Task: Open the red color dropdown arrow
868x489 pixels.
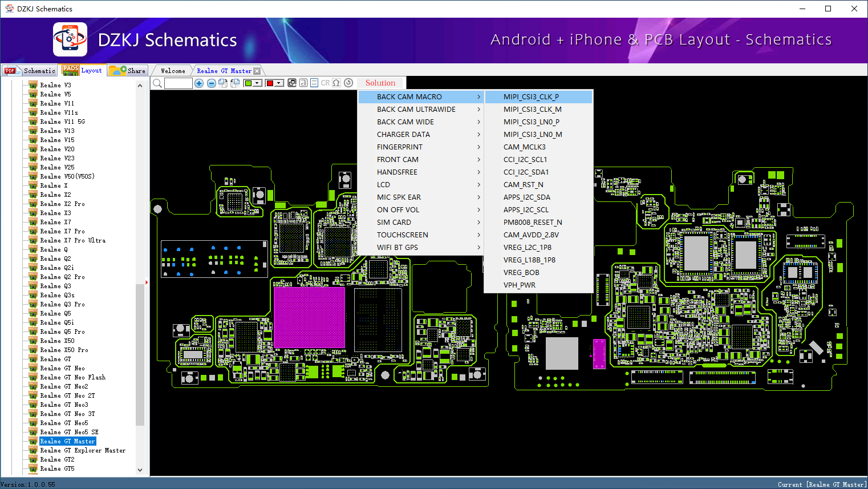Action: (x=279, y=83)
